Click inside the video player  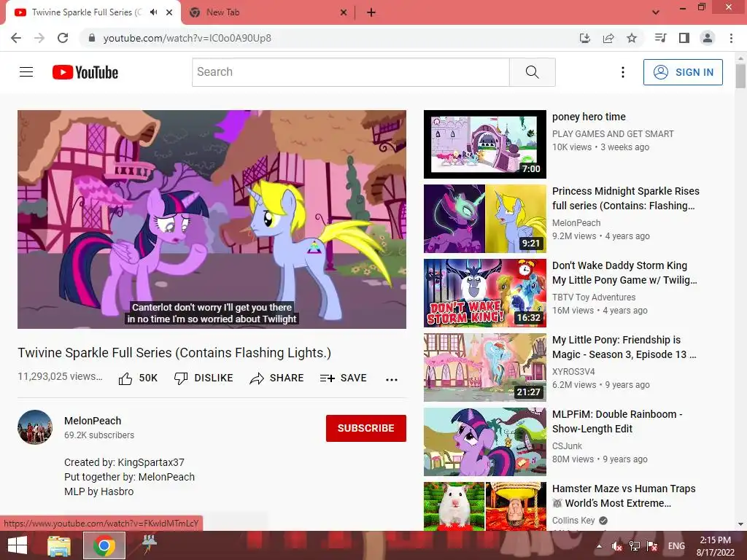pyautogui.click(x=212, y=219)
